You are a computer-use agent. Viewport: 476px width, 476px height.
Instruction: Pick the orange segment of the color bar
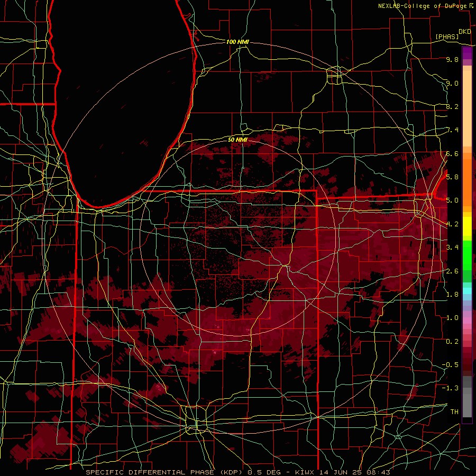[467, 182]
